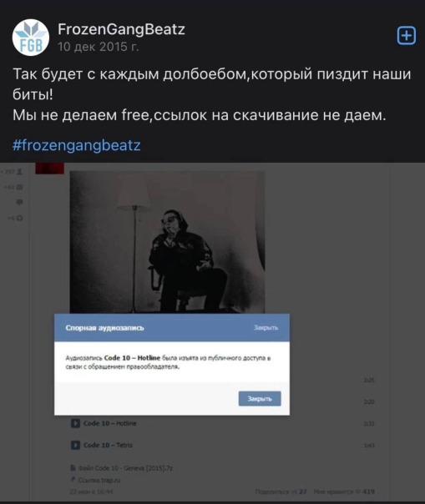425x504 pixels.
Task: Open the embedded screenshot image attachment
Action: pos(212,332)
